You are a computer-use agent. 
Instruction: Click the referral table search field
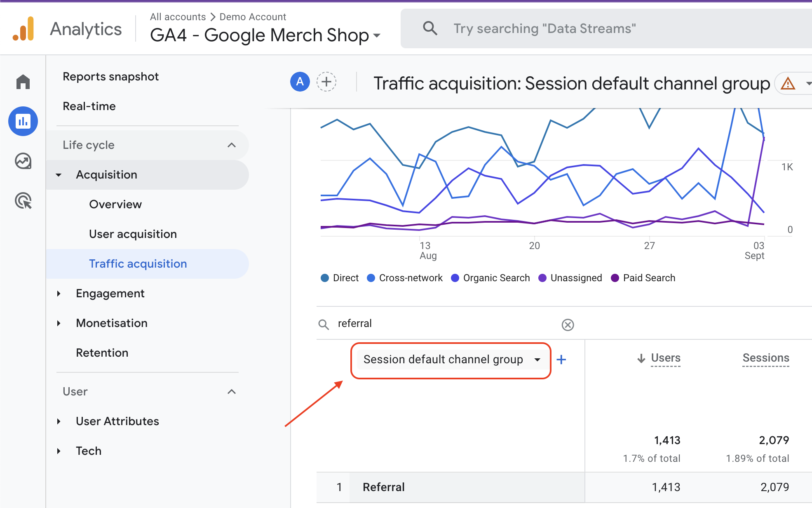(447, 324)
